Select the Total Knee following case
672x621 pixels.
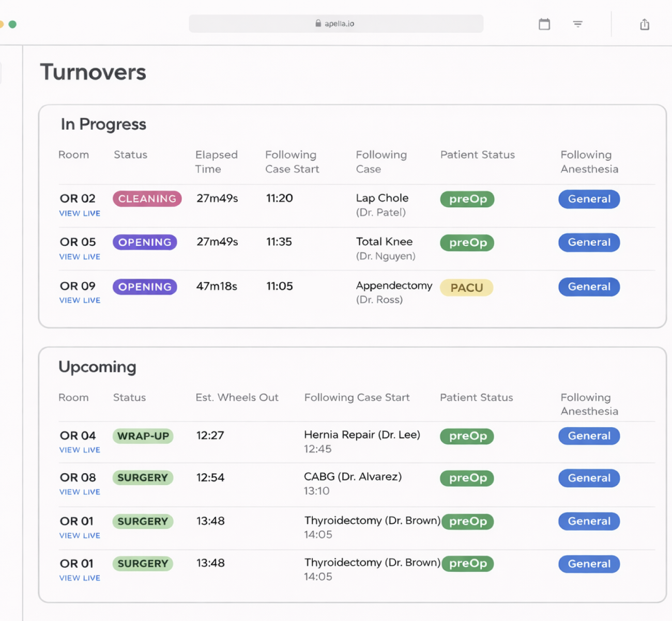pyautogui.click(x=384, y=242)
